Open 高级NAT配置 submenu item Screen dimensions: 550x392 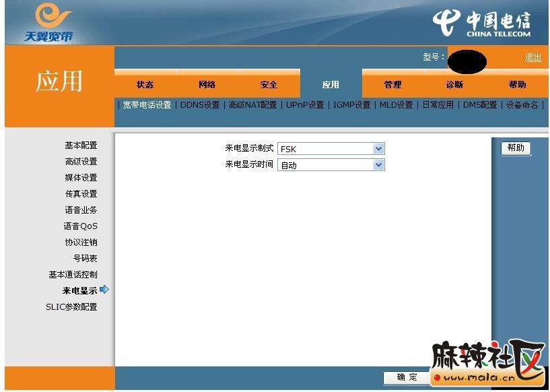(x=252, y=105)
